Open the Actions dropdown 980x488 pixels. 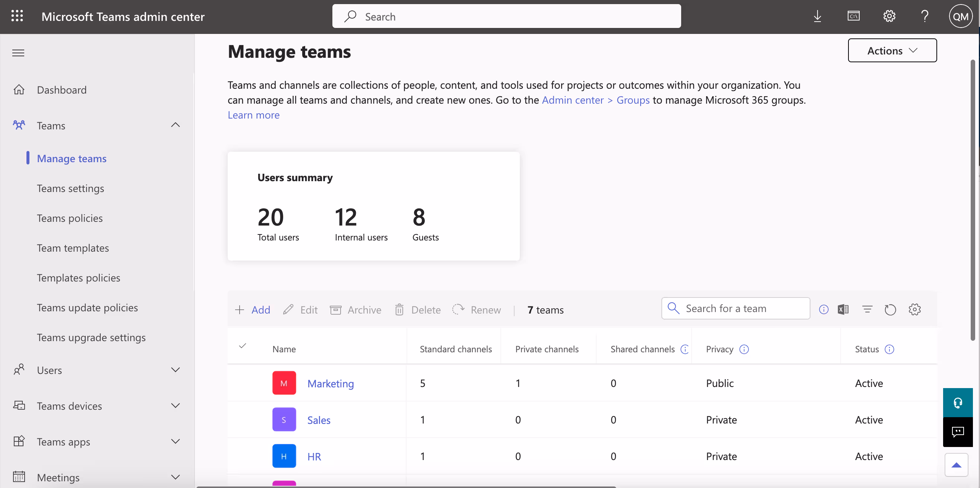click(x=892, y=51)
